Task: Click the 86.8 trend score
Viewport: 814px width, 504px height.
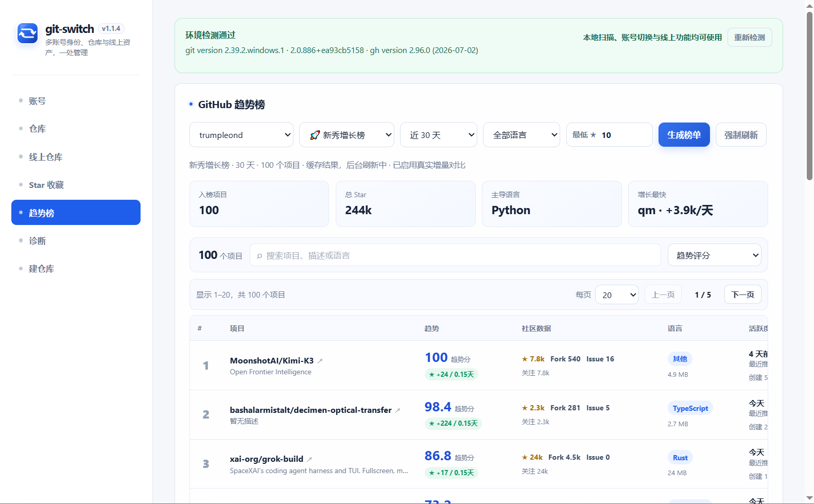Action: pyautogui.click(x=438, y=456)
